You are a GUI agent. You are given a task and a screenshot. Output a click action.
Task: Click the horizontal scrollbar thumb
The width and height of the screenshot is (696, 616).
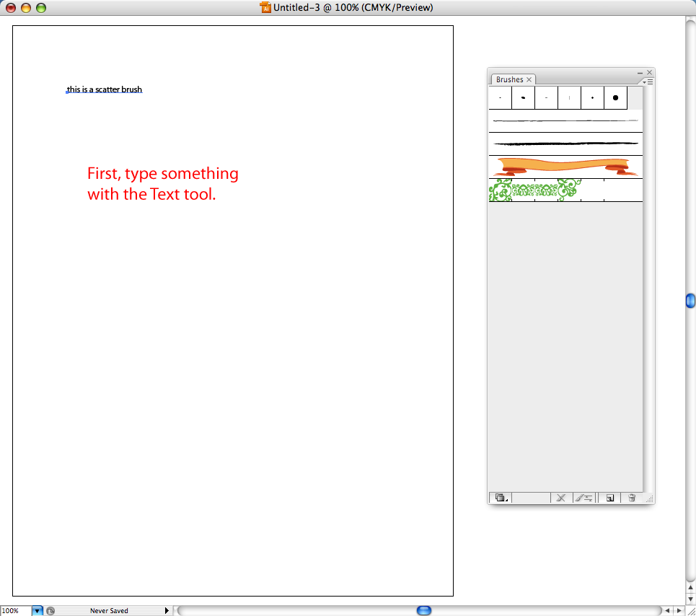[424, 611]
